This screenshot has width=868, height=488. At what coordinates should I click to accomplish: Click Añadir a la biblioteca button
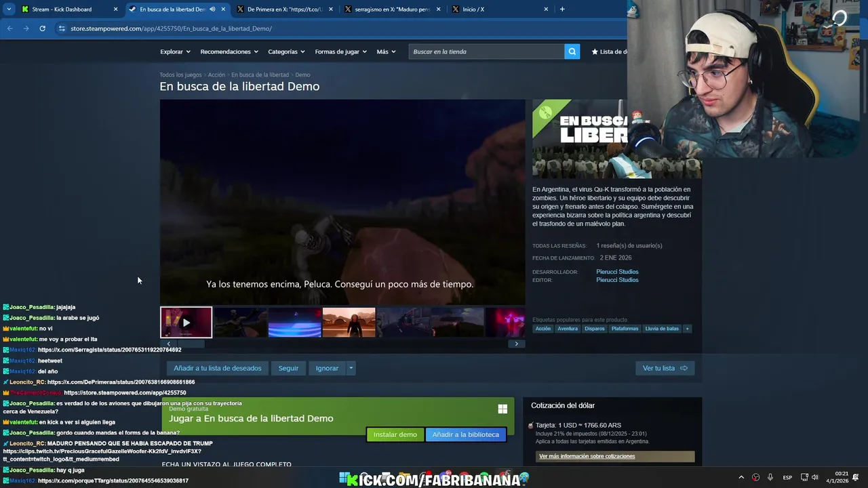click(466, 434)
